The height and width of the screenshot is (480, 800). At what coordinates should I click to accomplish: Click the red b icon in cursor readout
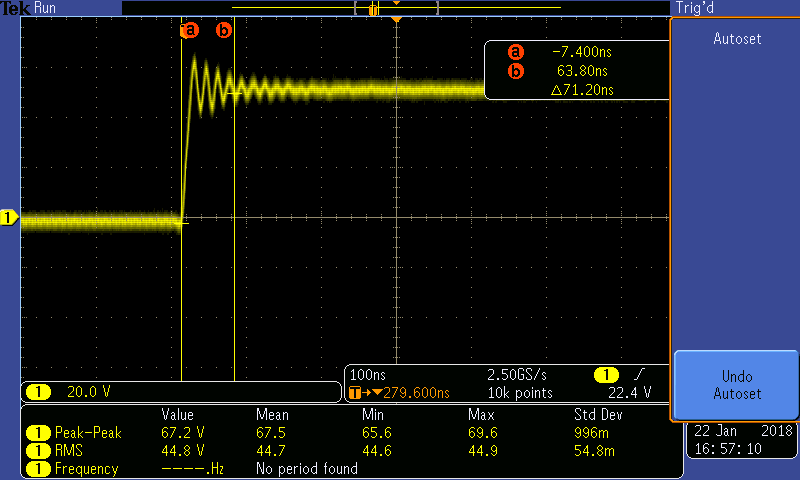[x=516, y=71]
